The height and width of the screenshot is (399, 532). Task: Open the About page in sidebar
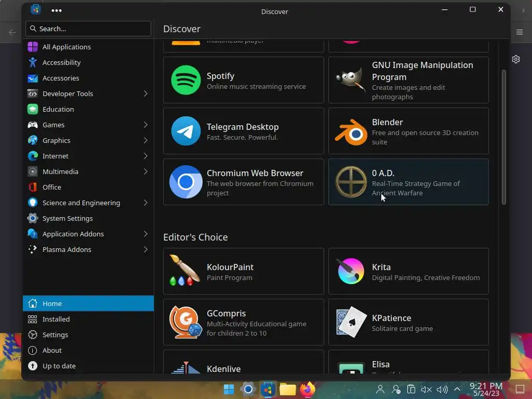[x=88, y=350]
